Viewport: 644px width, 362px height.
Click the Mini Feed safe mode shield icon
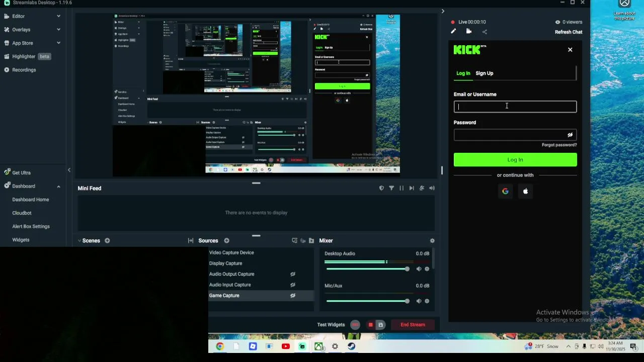[x=381, y=188]
